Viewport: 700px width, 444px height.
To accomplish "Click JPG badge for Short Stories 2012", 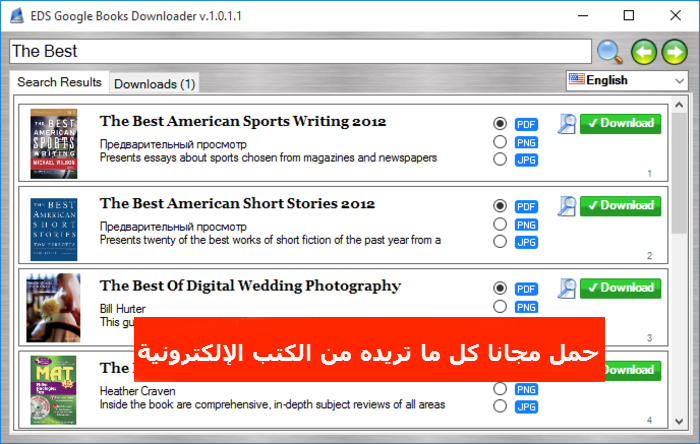I will coord(526,242).
